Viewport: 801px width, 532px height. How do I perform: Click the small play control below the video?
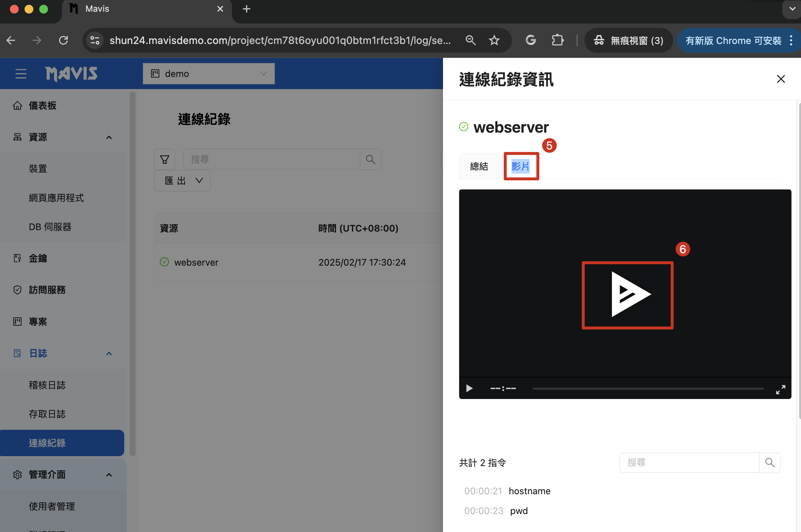pyautogui.click(x=469, y=388)
